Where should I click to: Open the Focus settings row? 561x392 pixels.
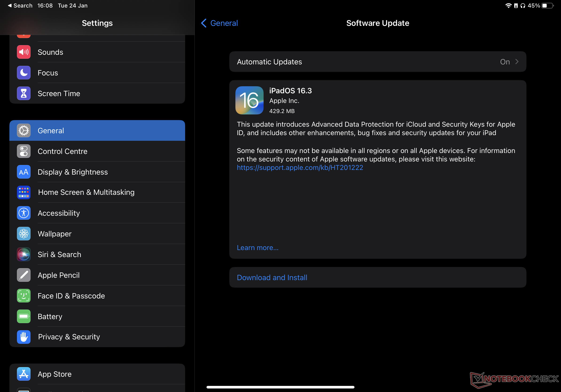pos(97,73)
